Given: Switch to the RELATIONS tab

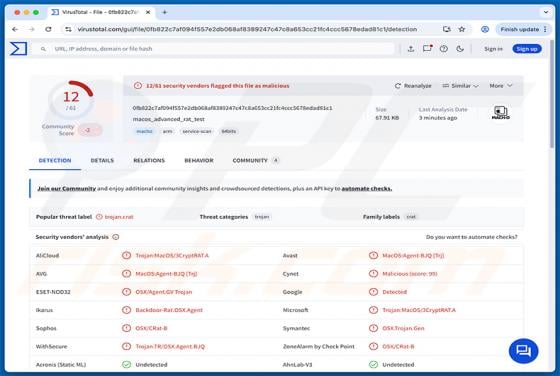Looking at the screenshot, I should pyautogui.click(x=149, y=160).
